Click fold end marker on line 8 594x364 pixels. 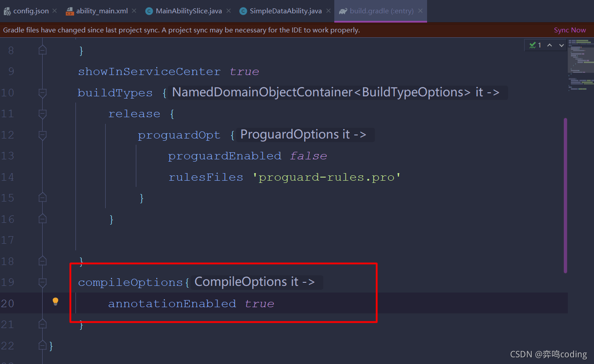point(43,50)
